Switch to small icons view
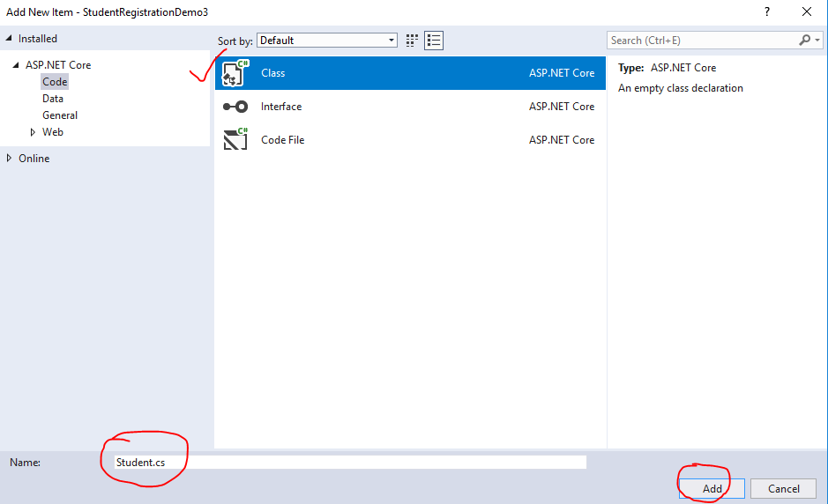 (x=412, y=41)
